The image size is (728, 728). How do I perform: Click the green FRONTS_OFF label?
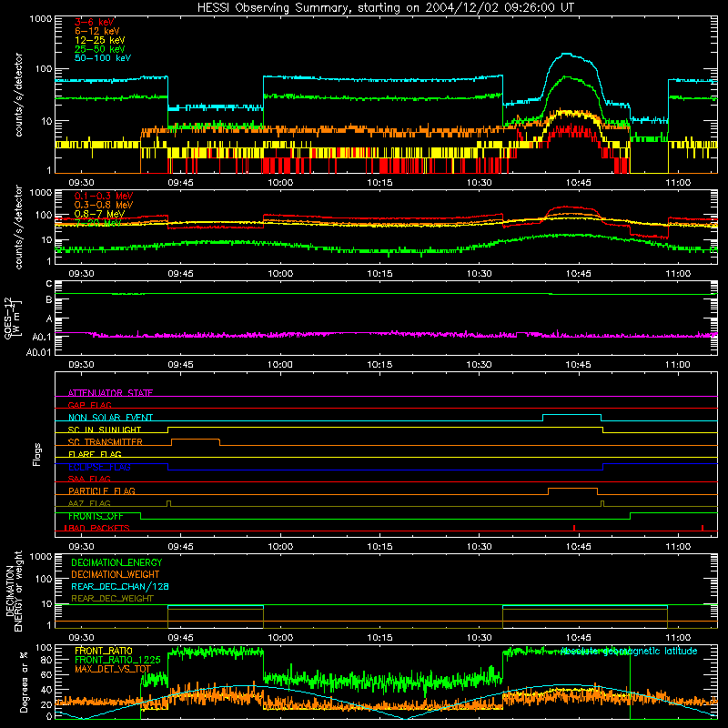(x=96, y=516)
